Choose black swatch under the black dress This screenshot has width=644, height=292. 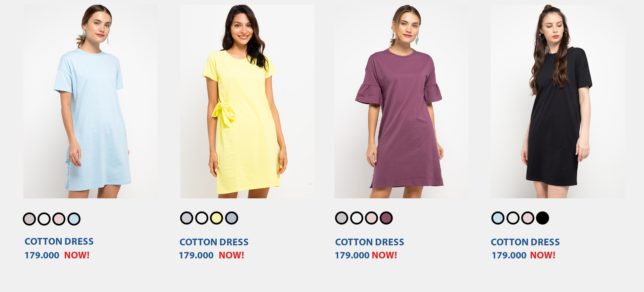tap(542, 218)
